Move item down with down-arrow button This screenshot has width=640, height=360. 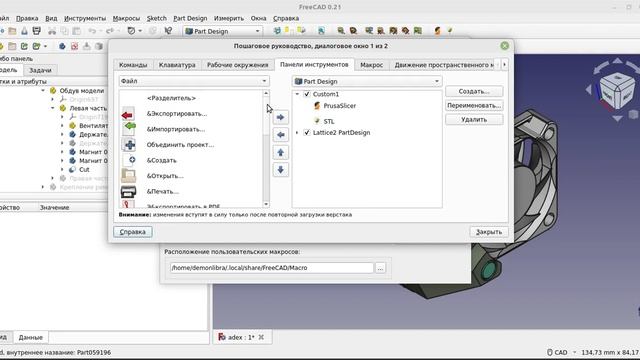tap(280, 170)
